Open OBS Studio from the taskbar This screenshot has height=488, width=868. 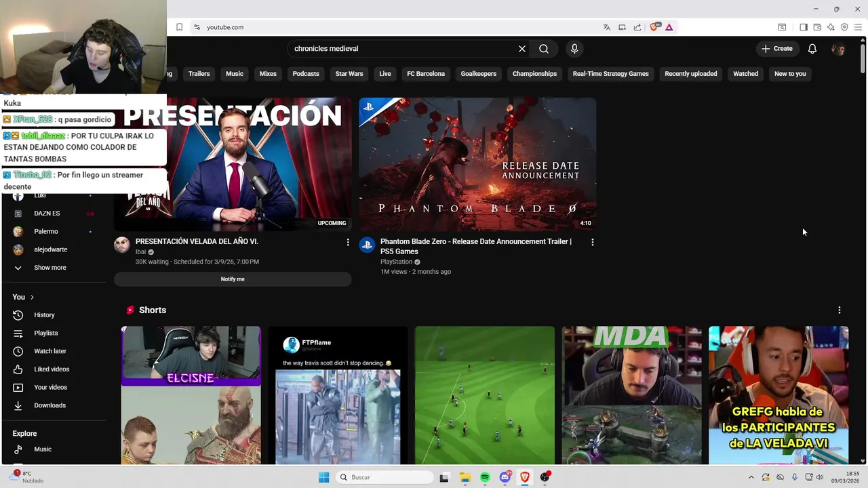click(545, 477)
